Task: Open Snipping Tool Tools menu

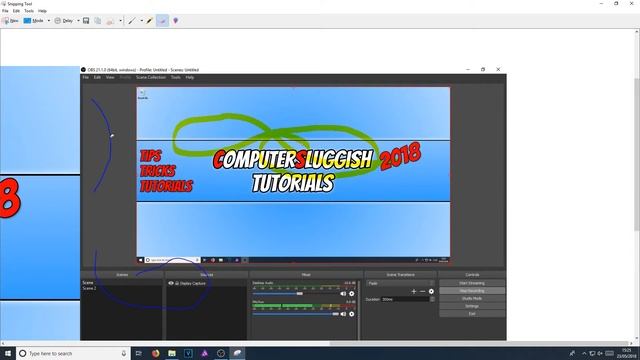Action: (29, 11)
